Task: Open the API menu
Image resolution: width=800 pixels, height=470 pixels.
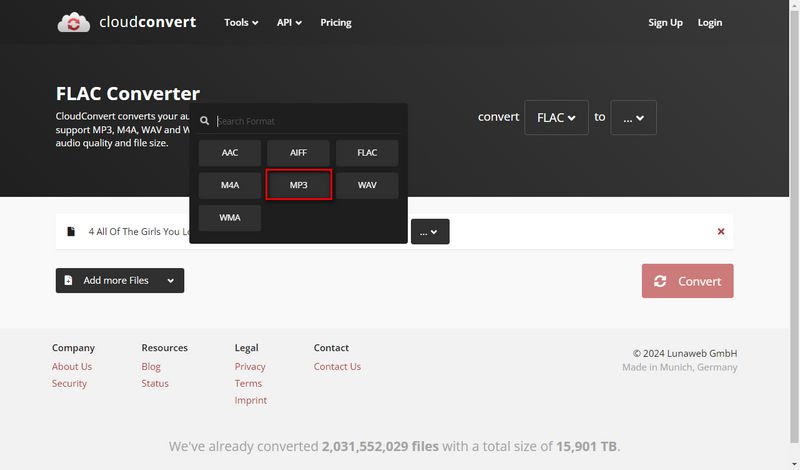Action: [x=289, y=22]
